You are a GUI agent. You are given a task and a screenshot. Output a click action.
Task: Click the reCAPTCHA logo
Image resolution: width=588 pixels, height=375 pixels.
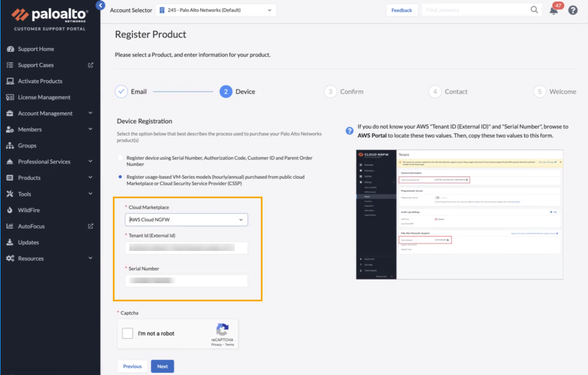coord(222,330)
